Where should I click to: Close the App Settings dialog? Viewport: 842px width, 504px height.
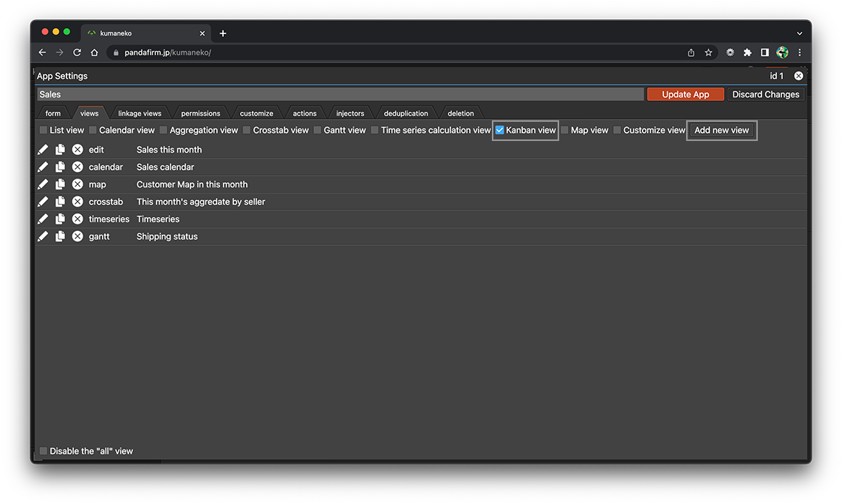798,76
